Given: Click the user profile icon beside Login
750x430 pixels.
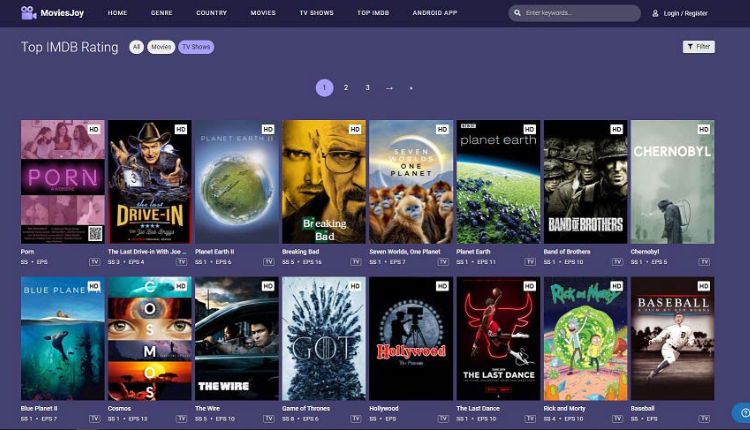Looking at the screenshot, I should (655, 13).
